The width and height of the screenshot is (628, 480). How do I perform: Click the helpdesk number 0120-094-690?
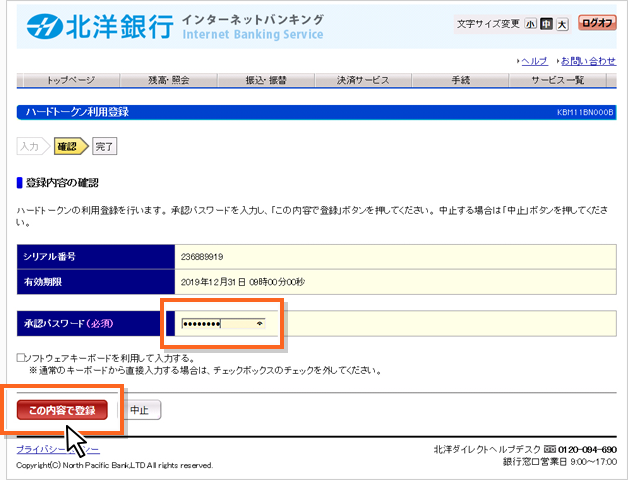587,450
